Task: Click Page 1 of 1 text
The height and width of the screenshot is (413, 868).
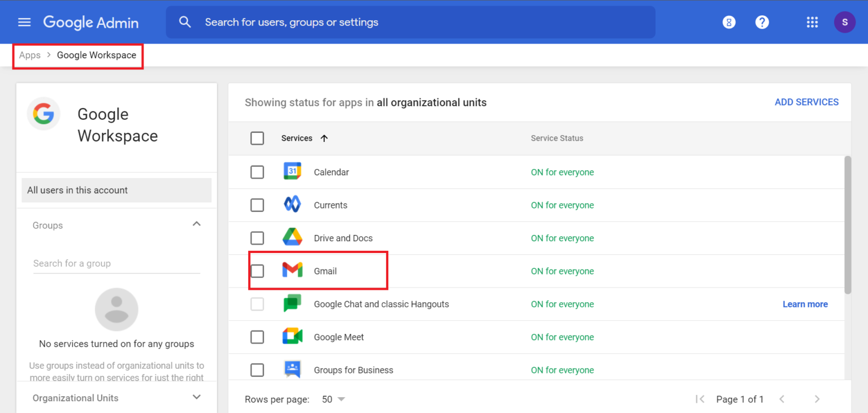Action: tap(740, 399)
